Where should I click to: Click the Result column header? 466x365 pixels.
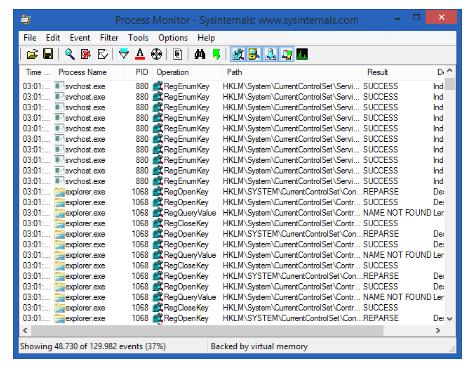398,72
